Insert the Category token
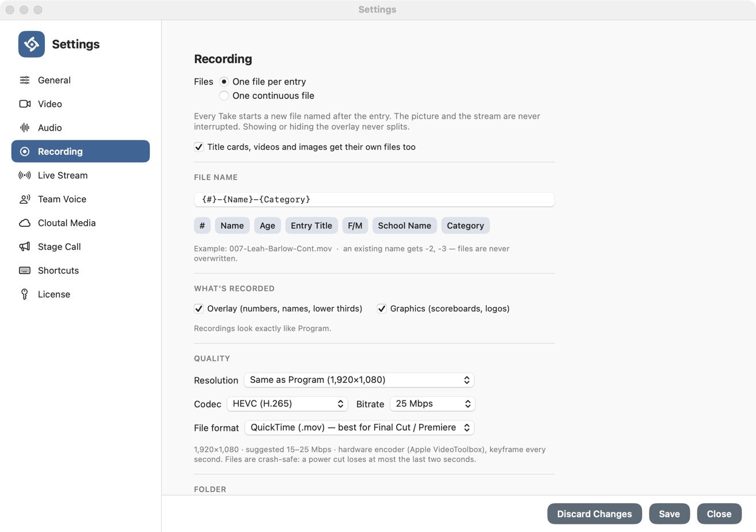This screenshot has width=756, height=532. 465,225
